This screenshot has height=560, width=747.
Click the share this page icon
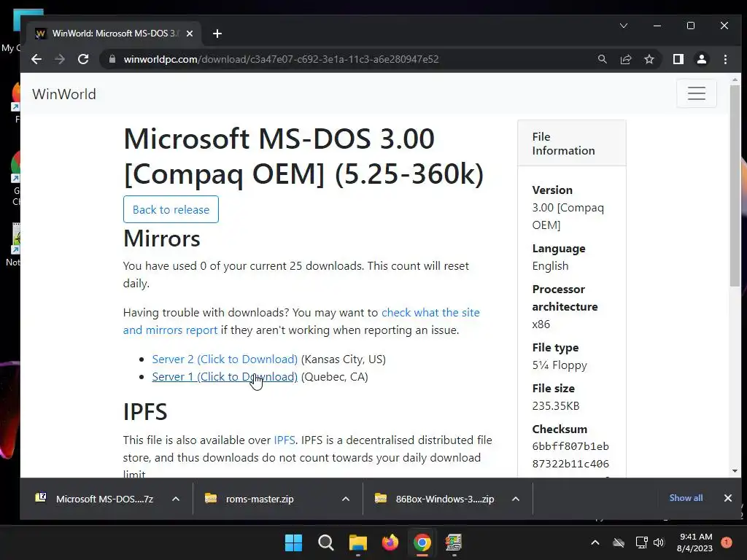tap(625, 59)
